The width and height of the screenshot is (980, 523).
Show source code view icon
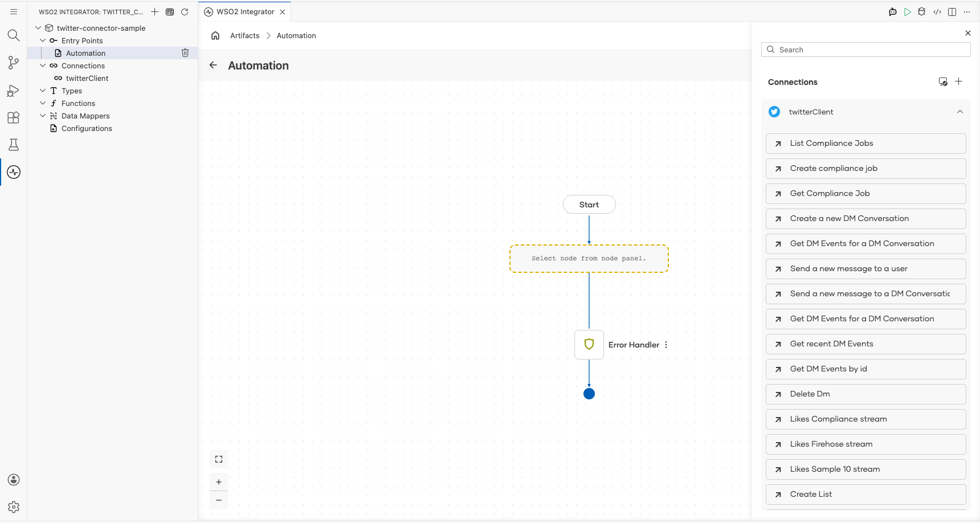[x=937, y=11]
